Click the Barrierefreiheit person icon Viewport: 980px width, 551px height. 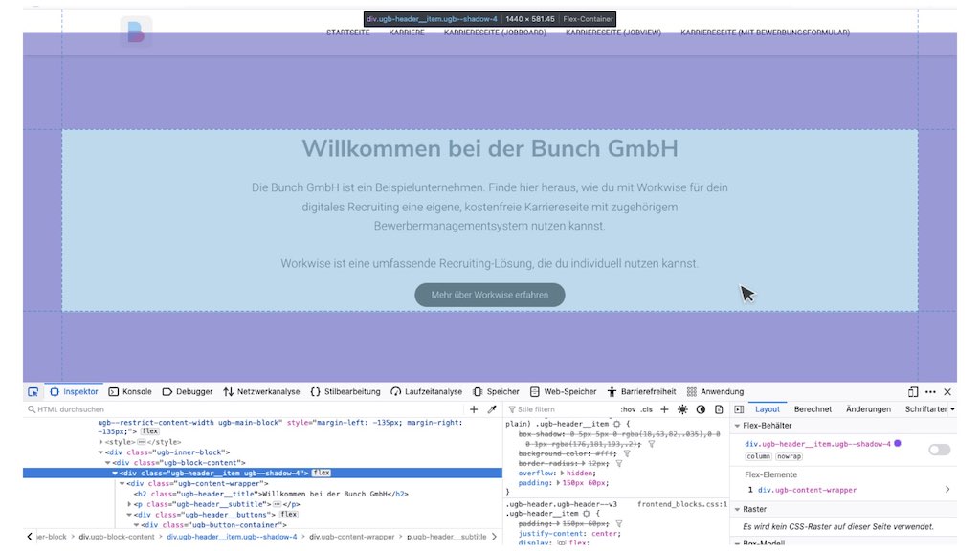coord(612,391)
